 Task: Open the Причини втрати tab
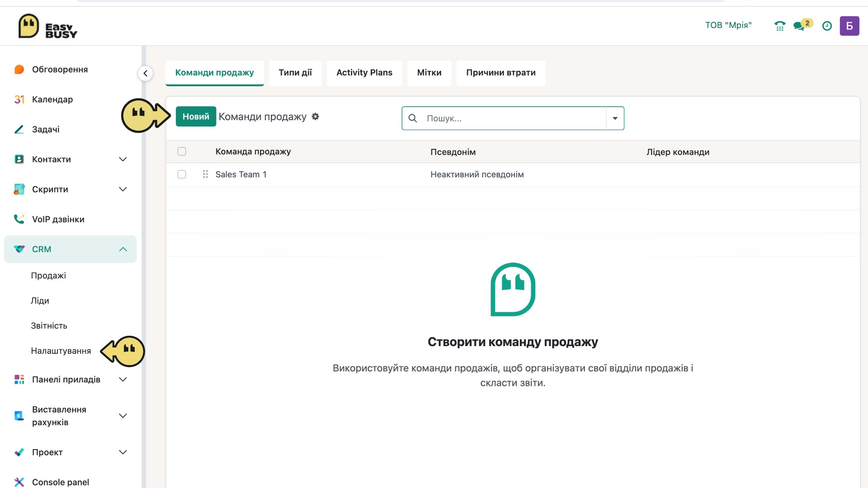pos(501,73)
